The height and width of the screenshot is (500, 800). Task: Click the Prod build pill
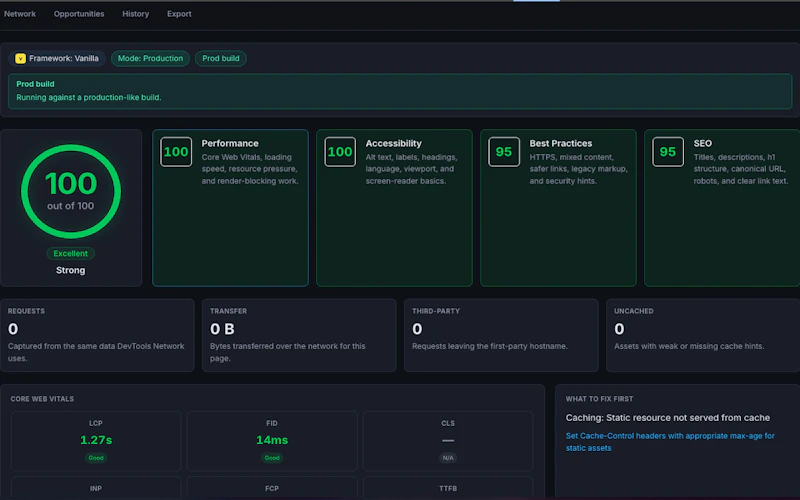click(x=221, y=59)
